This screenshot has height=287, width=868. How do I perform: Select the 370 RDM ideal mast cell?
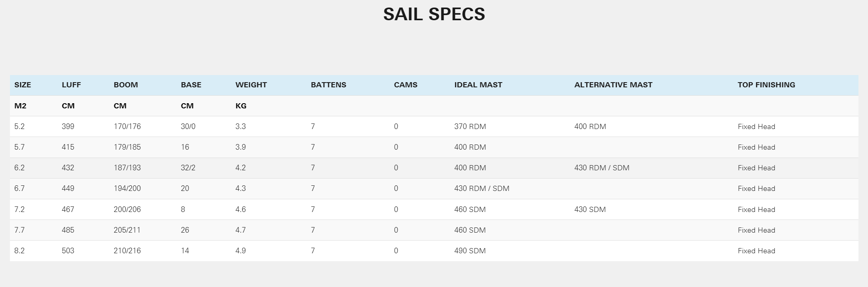click(470, 126)
